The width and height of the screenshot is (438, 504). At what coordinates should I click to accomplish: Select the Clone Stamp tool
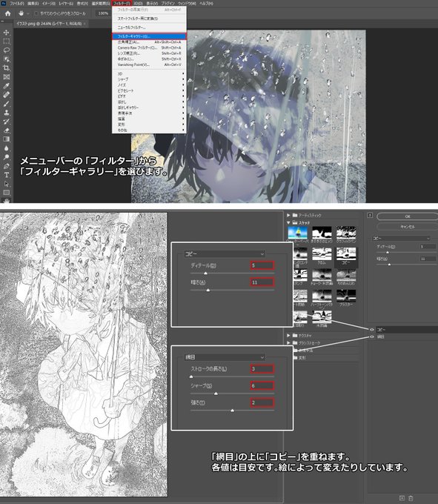tap(6, 113)
